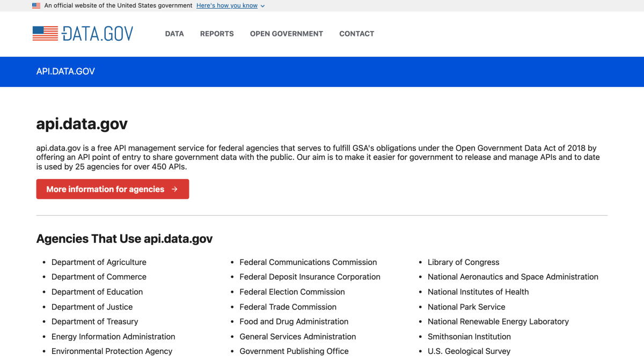This screenshot has width=644, height=362.
Task: Select Department of Agriculture list item
Action: tap(99, 262)
